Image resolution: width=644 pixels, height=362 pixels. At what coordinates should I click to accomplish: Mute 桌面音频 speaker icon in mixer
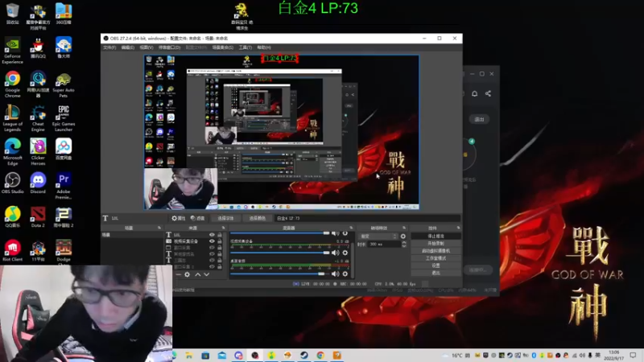[335, 274]
